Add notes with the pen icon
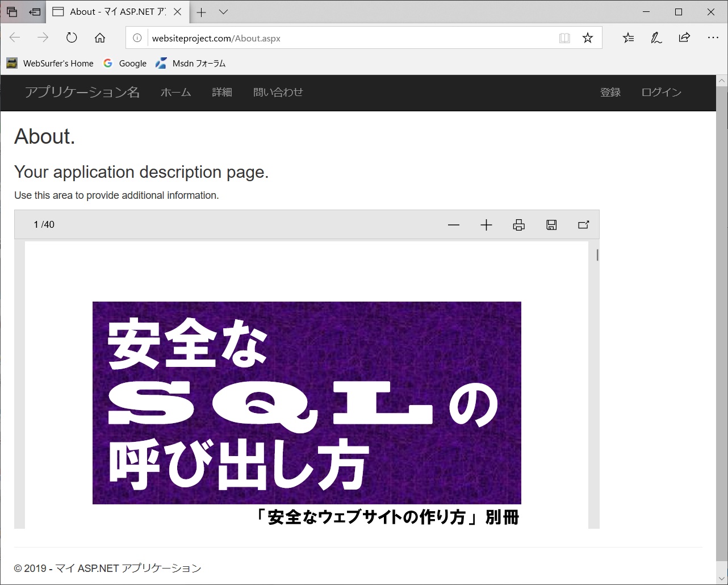Screen dimensions: 728x585 point(656,38)
